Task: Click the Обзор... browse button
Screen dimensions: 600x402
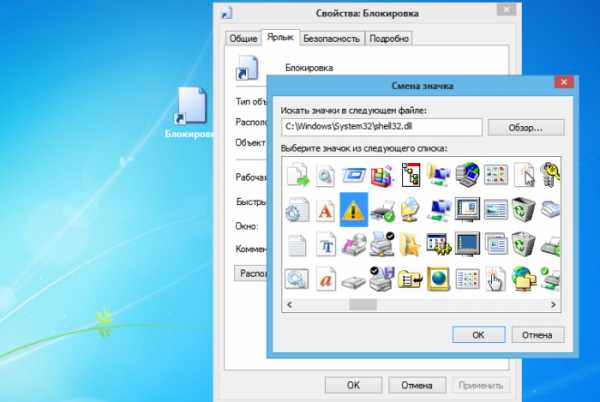Action: [525, 128]
